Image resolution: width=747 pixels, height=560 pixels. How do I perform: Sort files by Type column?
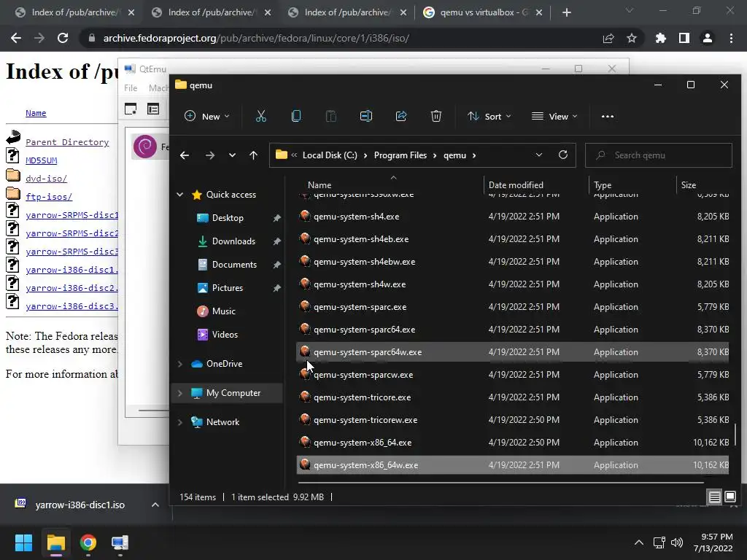point(603,184)
